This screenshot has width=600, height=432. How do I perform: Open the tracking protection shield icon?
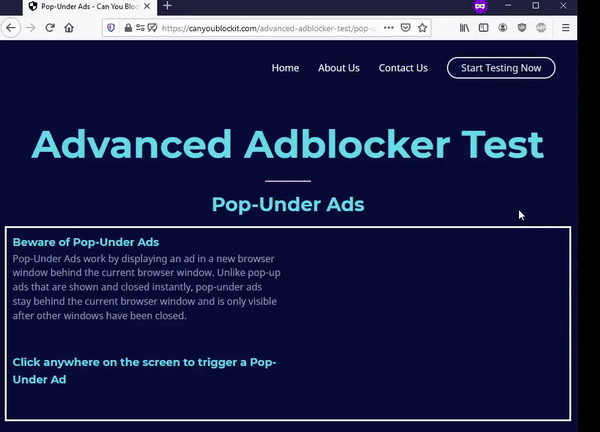110,28
